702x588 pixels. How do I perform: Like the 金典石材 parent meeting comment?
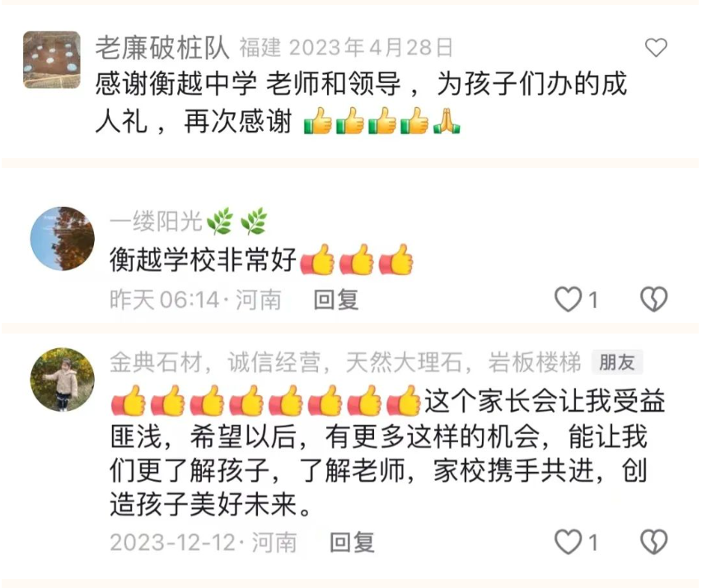tap(567, 542)
